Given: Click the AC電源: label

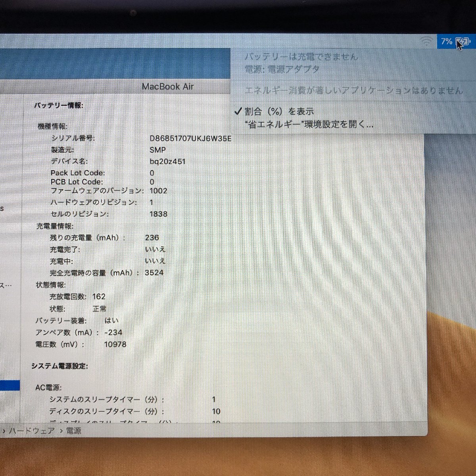Looking at the screenshot, I should tap(48, 388).
